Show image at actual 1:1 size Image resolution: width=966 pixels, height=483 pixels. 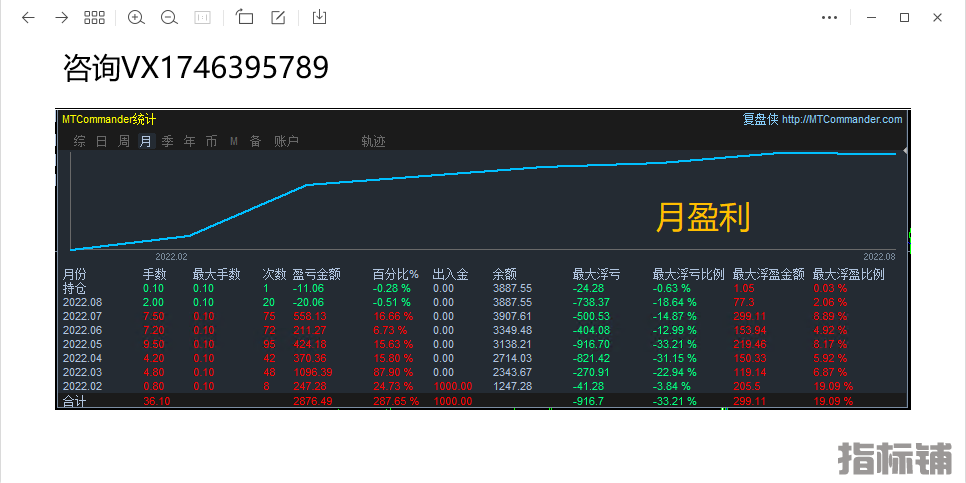(202, 18)
